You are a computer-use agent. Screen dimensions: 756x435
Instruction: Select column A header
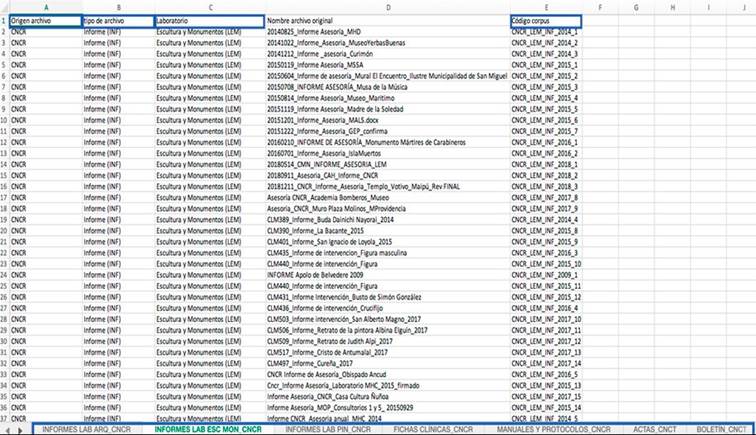click(x=45, y=8)
